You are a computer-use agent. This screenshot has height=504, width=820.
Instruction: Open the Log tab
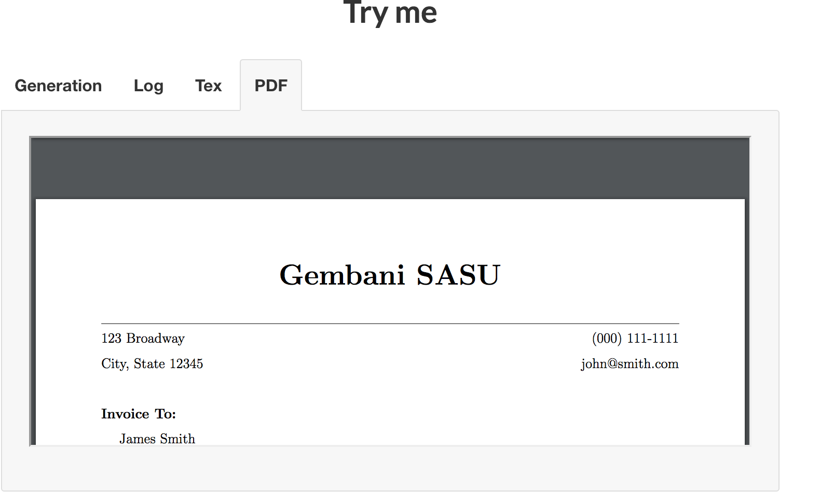pos(148,86)
